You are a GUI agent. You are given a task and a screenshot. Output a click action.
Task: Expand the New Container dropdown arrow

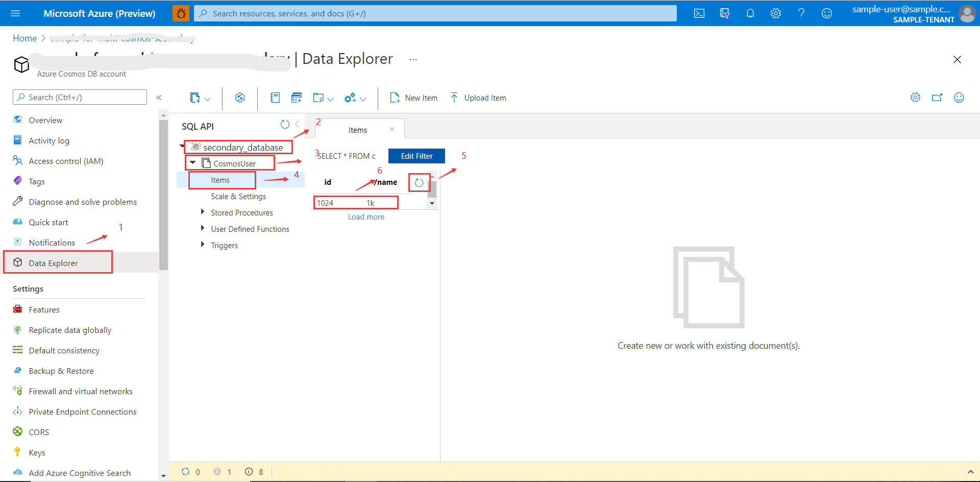pos(207,99)
